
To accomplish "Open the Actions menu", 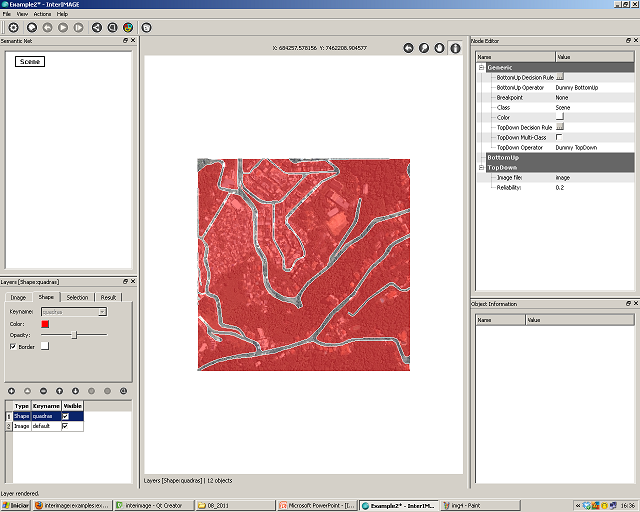I will tap(42, 15).
